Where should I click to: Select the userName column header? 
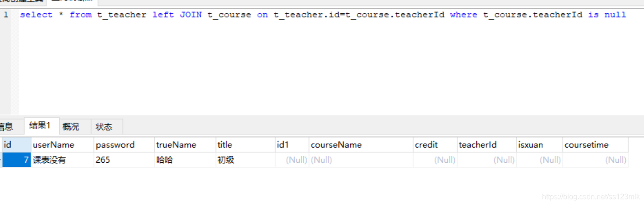click(63, 145)
